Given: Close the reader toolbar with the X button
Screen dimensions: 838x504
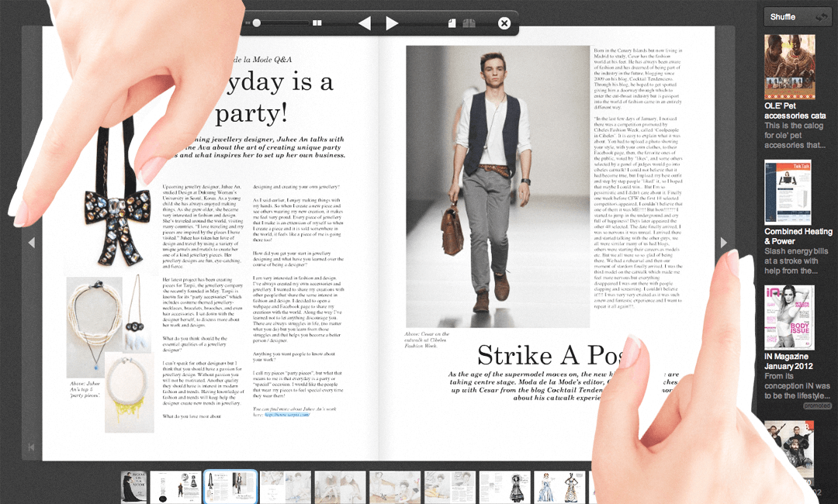Looking at the screenshot, I should (504, 23).
